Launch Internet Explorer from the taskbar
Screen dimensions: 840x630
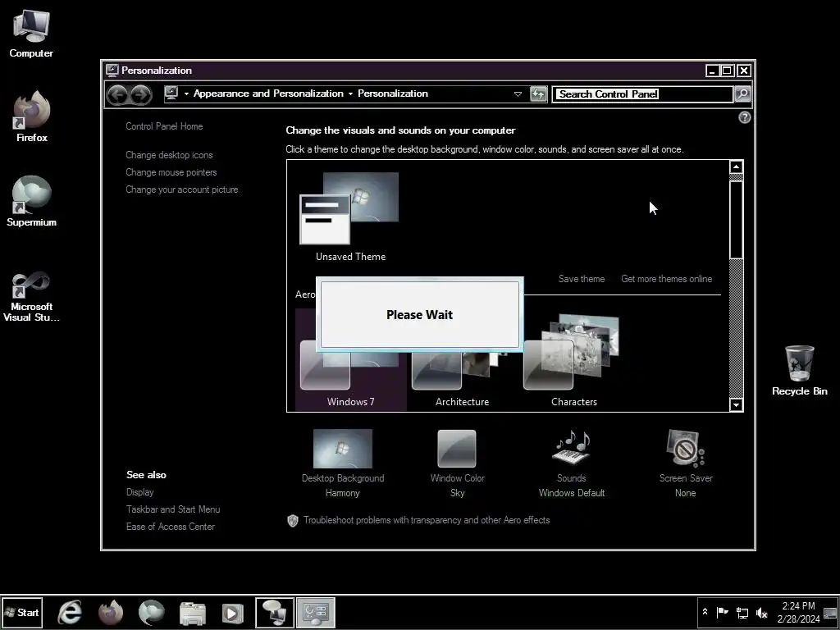tap(70, 612)
